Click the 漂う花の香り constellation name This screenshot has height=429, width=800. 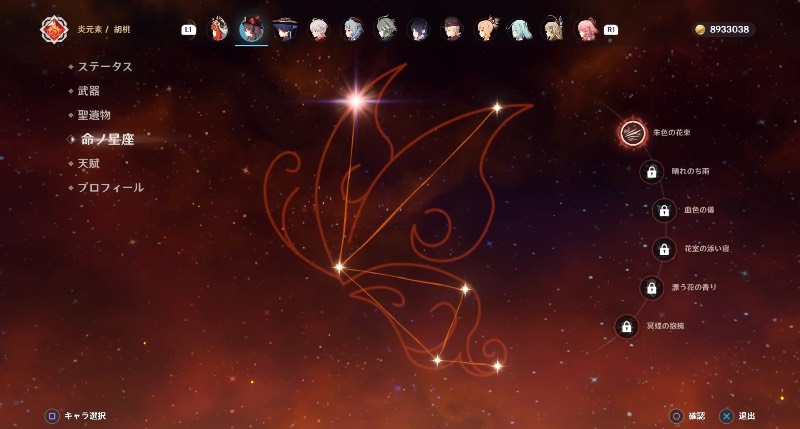coord(694,287)
